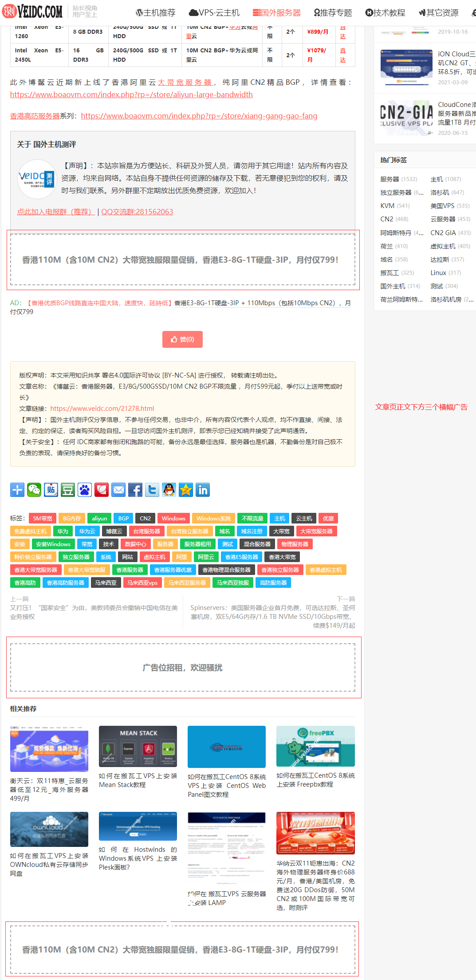This screenshot has height=980, width=476.
Task: Open the MEAN STACK tutorial thumbnail
Action: [138, 748]
